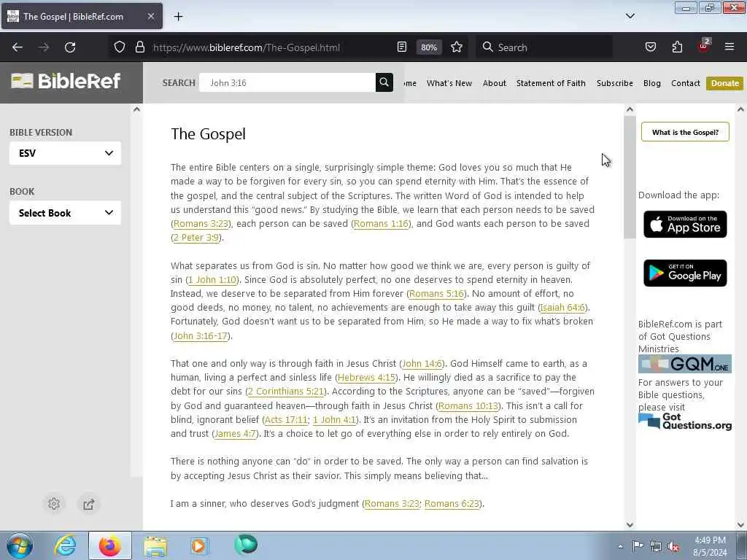Open the Romans 1:16 link

tap(381, 224)
